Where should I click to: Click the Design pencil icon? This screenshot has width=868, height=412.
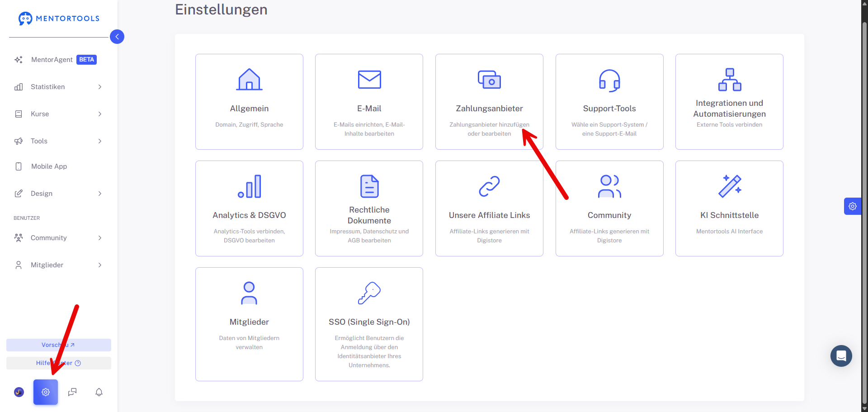(19, 194)
